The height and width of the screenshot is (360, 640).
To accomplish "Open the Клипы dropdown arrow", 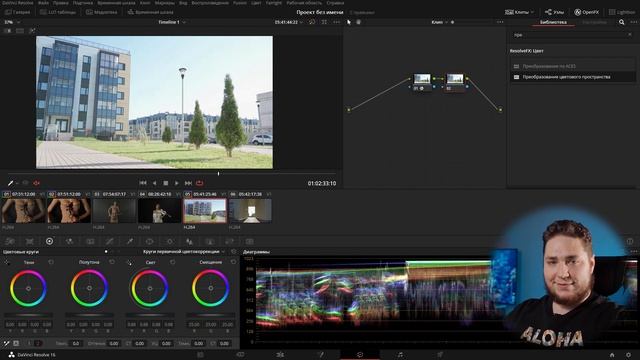I will coord(533,12).
